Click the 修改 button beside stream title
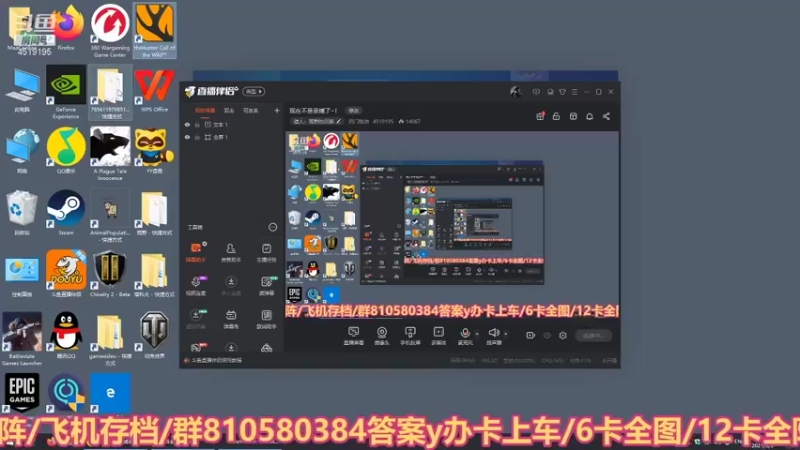The width and height of the screenshot is (800, 450). pos(353,110)
